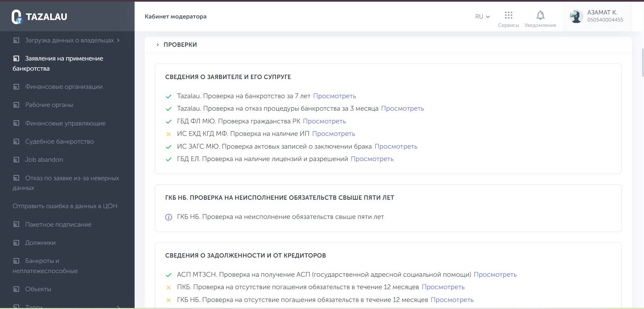
Task: Expand Загрузка данных о владельцах submenu
Action: [x=118, y=40]
